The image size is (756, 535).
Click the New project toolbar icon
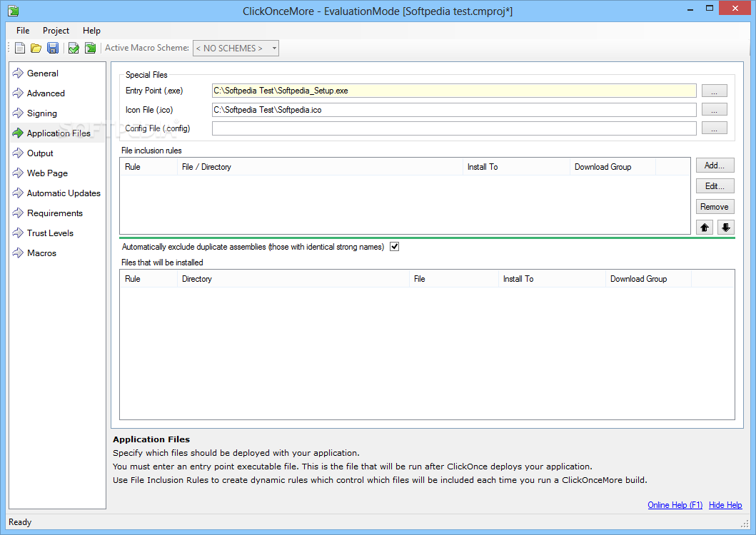[x=20, y=48]
